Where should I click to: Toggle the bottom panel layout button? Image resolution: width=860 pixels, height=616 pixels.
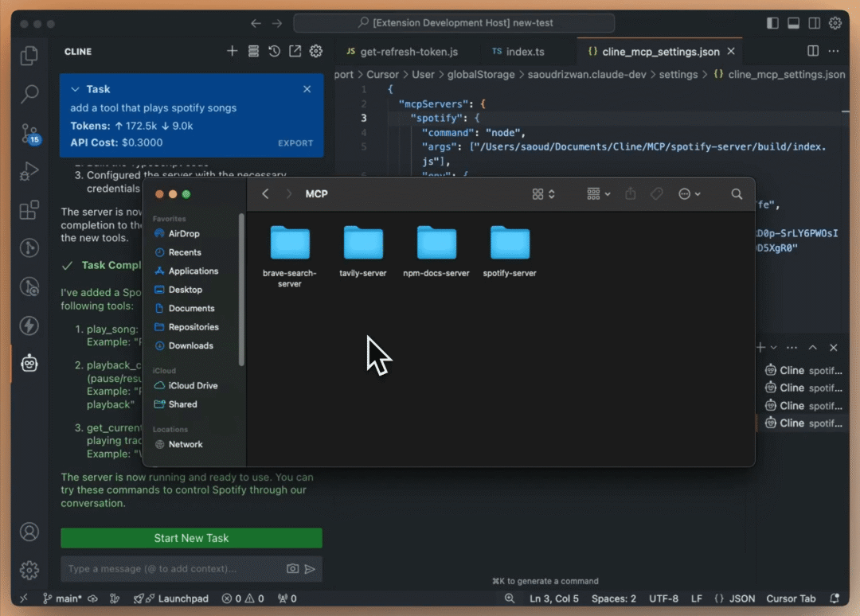(793, 23)
